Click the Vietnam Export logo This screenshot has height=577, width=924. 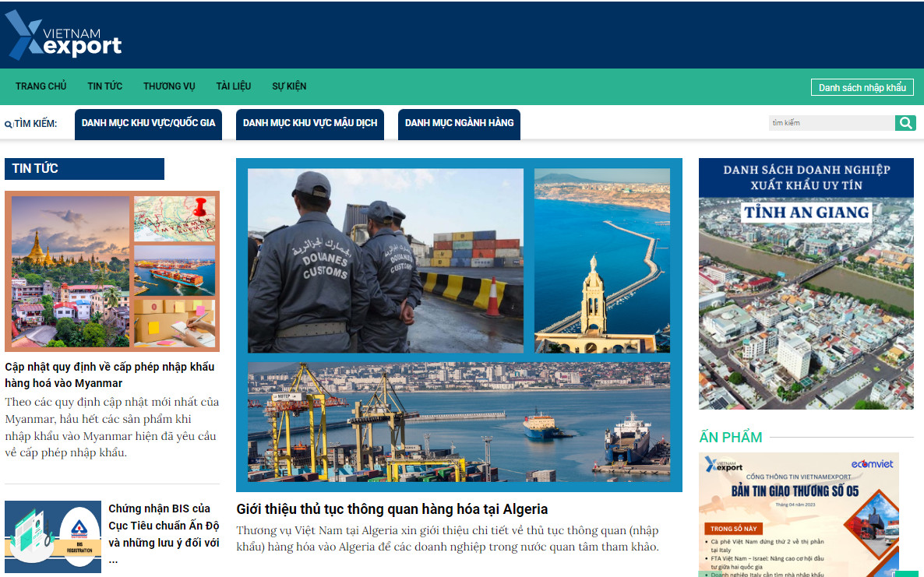coord(64,36)
